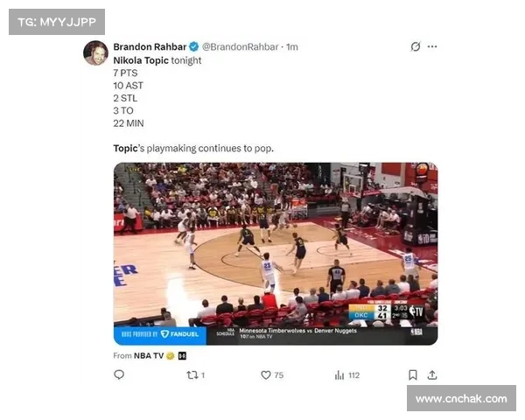
Task: Repost the tweet with 1 repost
Action: click(196, 375)
